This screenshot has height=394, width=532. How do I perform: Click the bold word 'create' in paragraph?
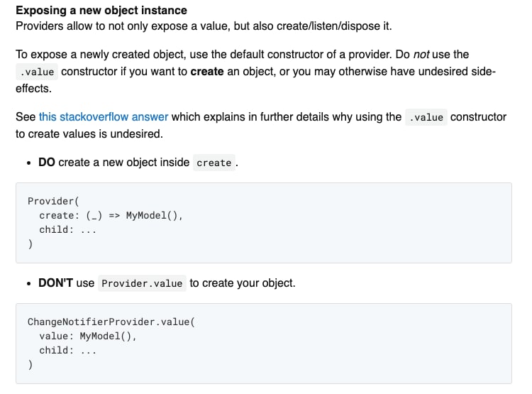point(207,72)
